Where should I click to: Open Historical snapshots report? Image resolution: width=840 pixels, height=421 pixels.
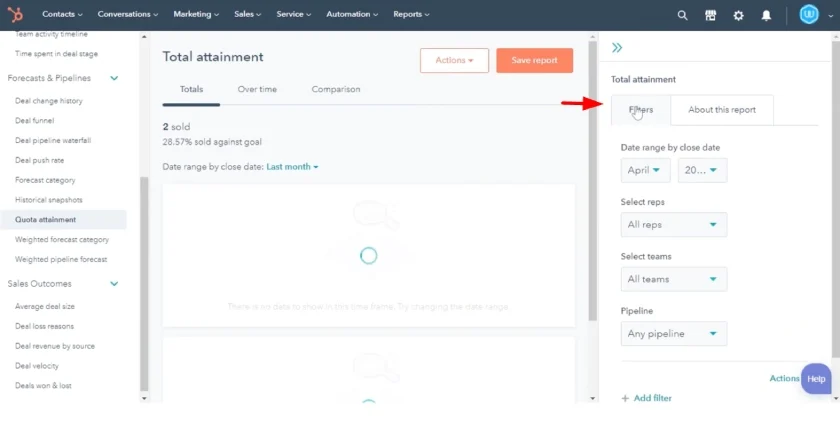point(49,200)
